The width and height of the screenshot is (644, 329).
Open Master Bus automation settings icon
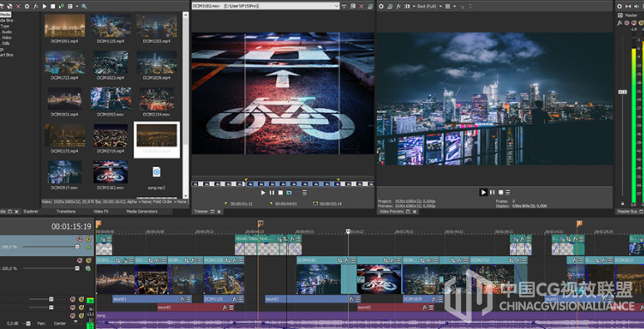627,23
